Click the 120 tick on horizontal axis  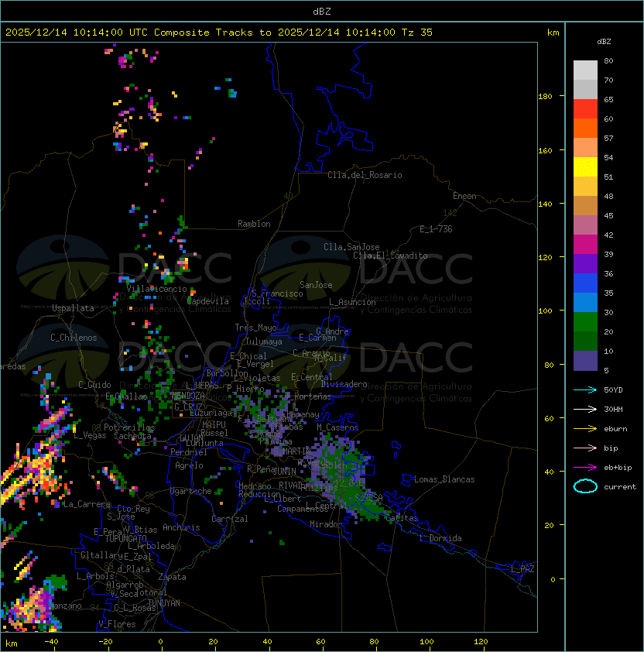tap(481, 642)
